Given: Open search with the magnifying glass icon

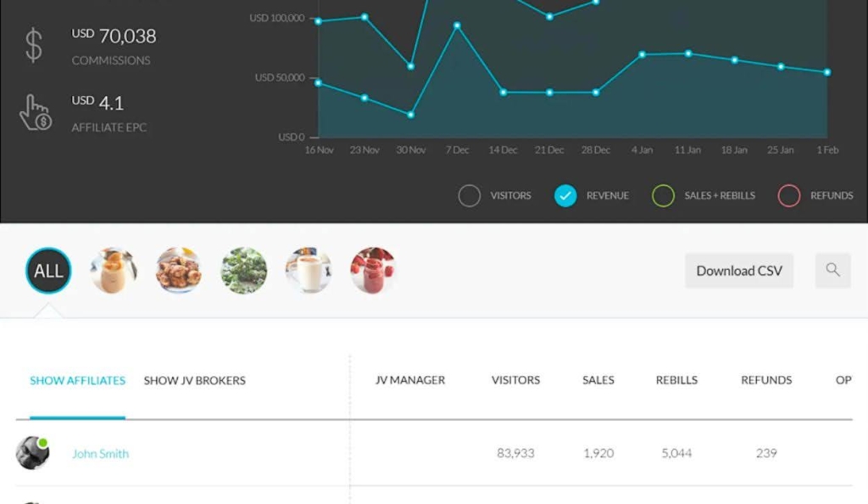Looking at the screenshot, I should [832, 271].
